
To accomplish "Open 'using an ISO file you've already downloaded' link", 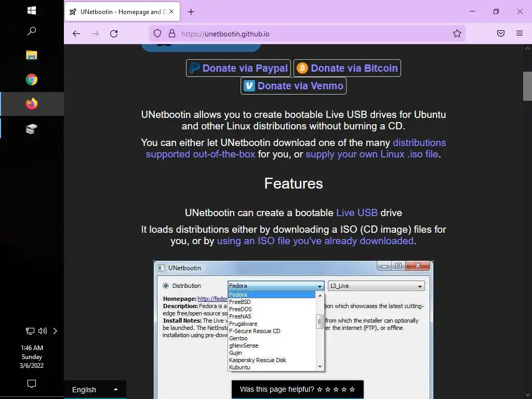I will 315,241.
